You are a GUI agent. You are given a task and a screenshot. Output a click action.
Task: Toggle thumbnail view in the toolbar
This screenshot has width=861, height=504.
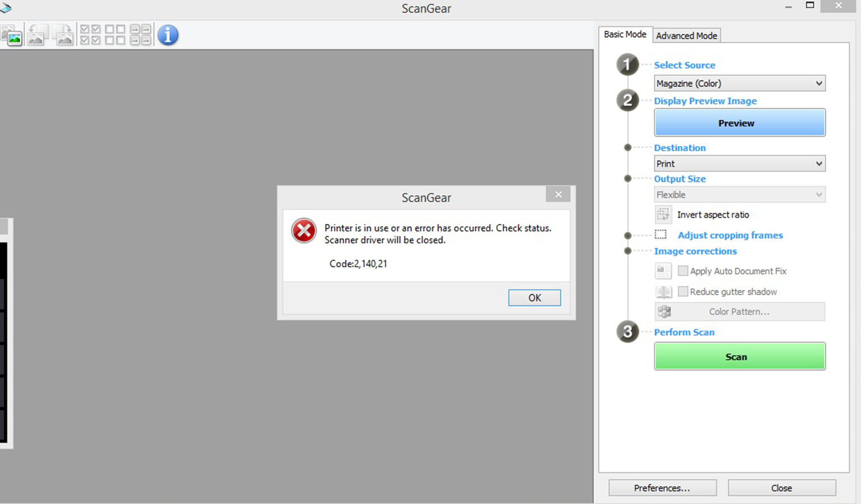pyautogui.click(x=11, y=35)
